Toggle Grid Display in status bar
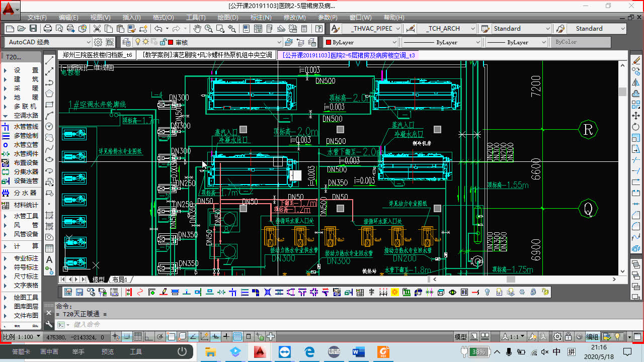The height and width of the screenshot is (362, 644). click(x=137, y=336)
